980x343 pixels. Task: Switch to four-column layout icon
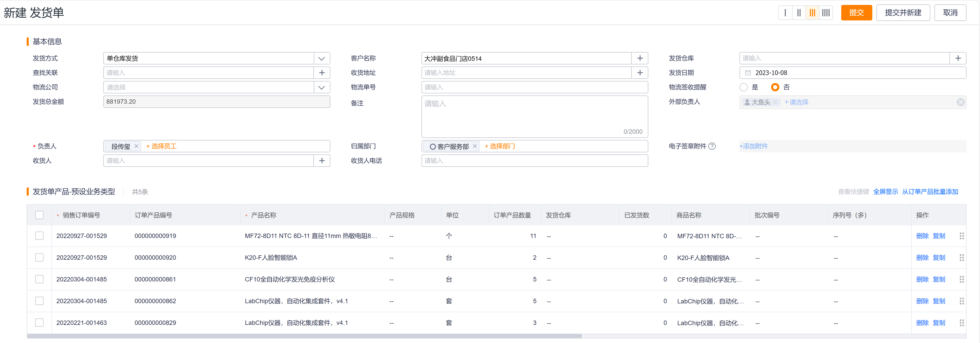click(x=826, y=13)
